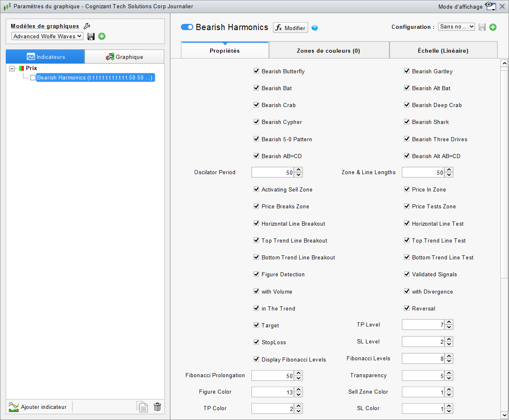Delete indicator using trash can icon
The width and height of the screenshot is (509, 420).
coord(157,407)
